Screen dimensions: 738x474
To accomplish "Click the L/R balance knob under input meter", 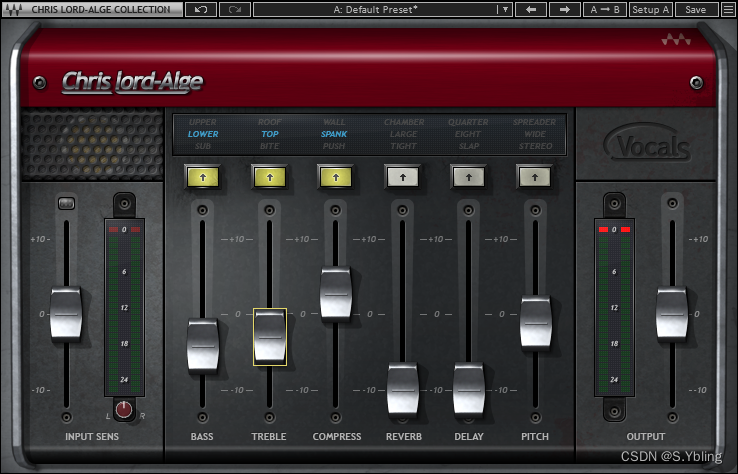I will coord(124,410).
